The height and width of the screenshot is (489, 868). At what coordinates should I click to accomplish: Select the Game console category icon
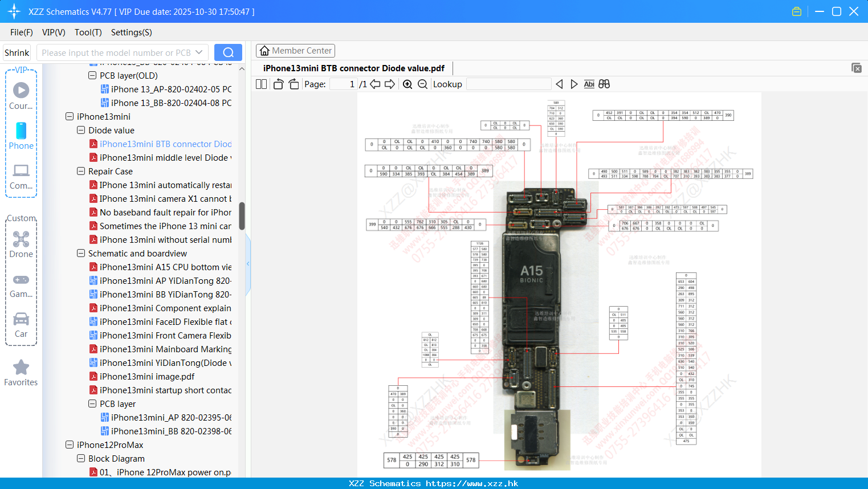pos(21,286)
